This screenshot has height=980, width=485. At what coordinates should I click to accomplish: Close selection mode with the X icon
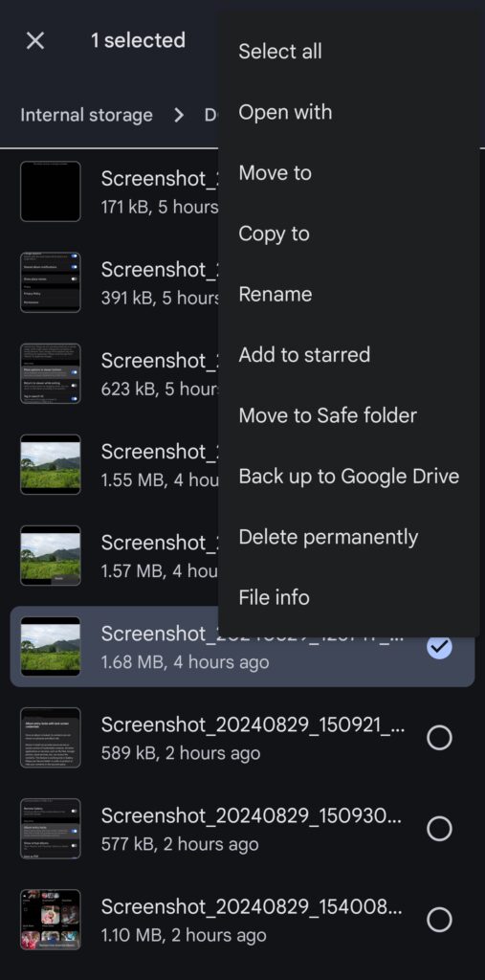point(35,40)
